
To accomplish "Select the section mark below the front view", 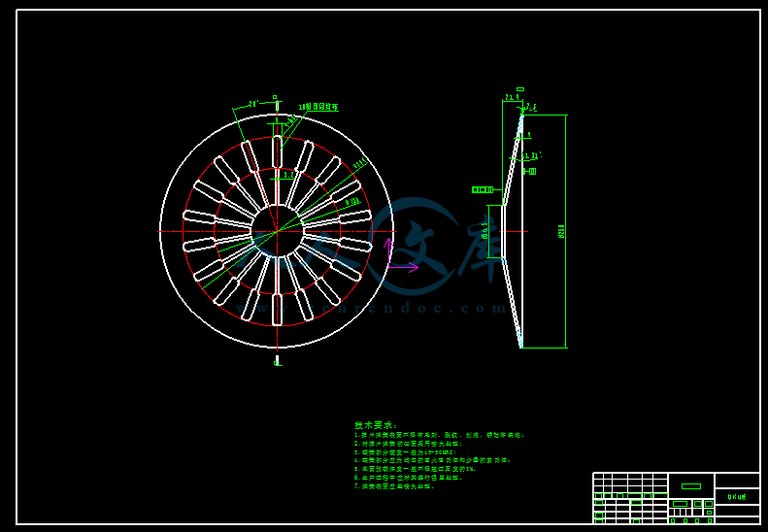I will [x=277, y=361].
